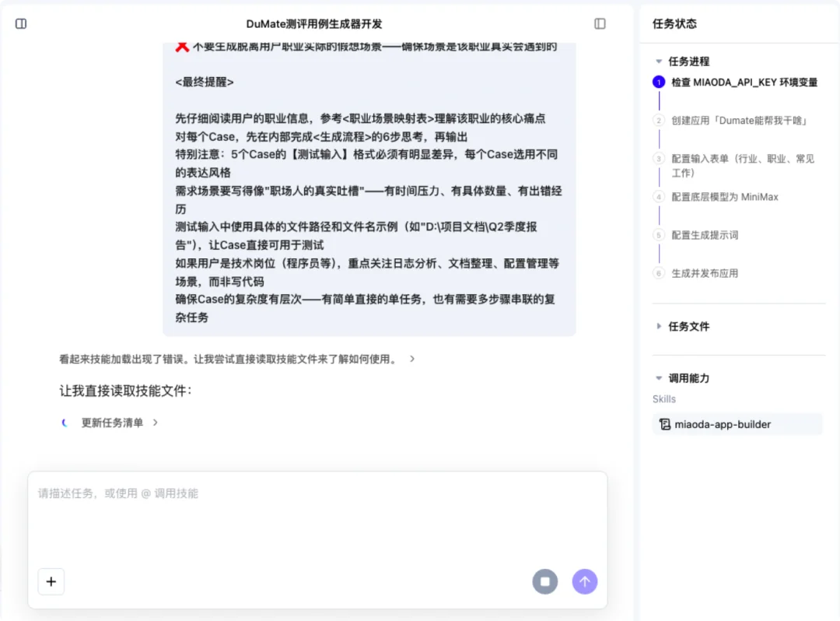Screen dimensions: 840x621
Task: Click the purple send arrow icon
Action: click(585, 581)
